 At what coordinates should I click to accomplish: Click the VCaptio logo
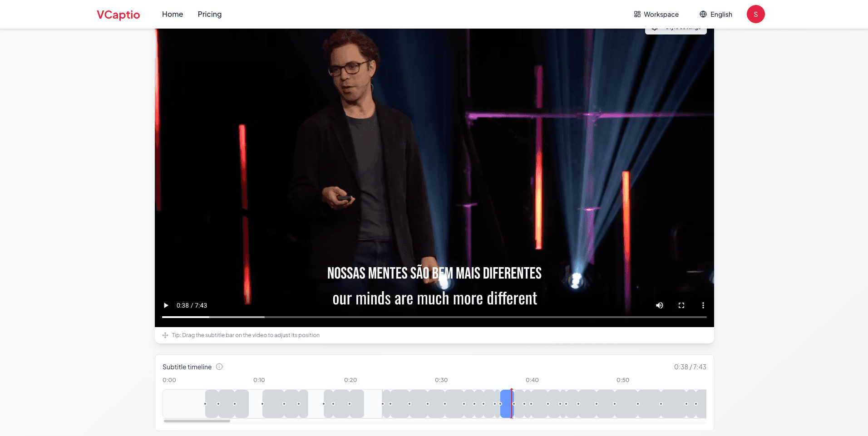[118, 15]
